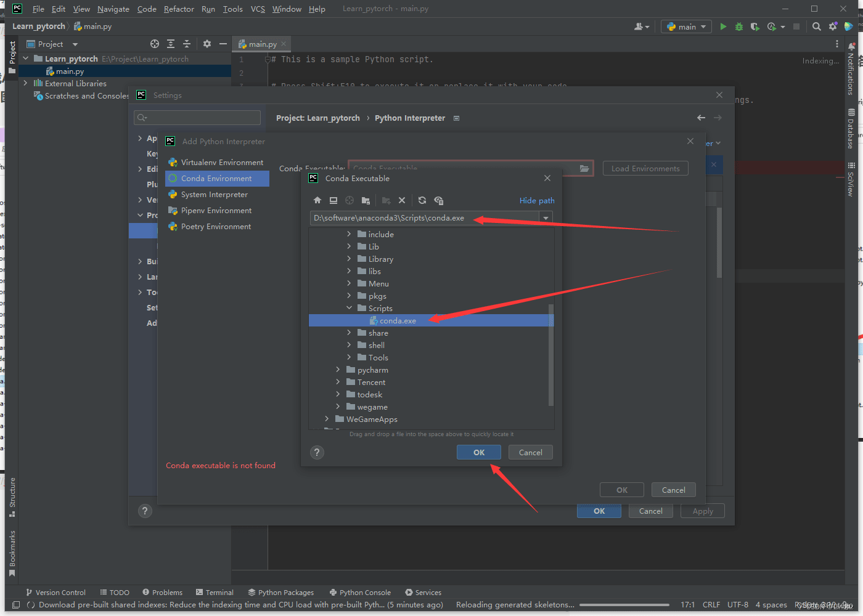Click the Load Environments button

click(645, 168)
